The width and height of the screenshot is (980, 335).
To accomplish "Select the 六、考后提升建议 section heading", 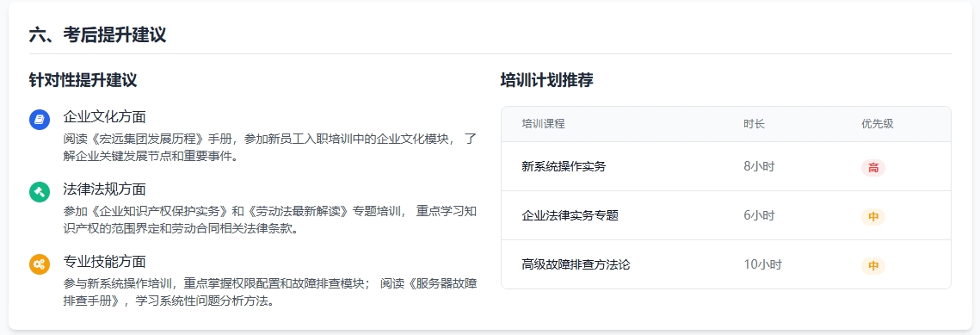I will pos(97,34).
